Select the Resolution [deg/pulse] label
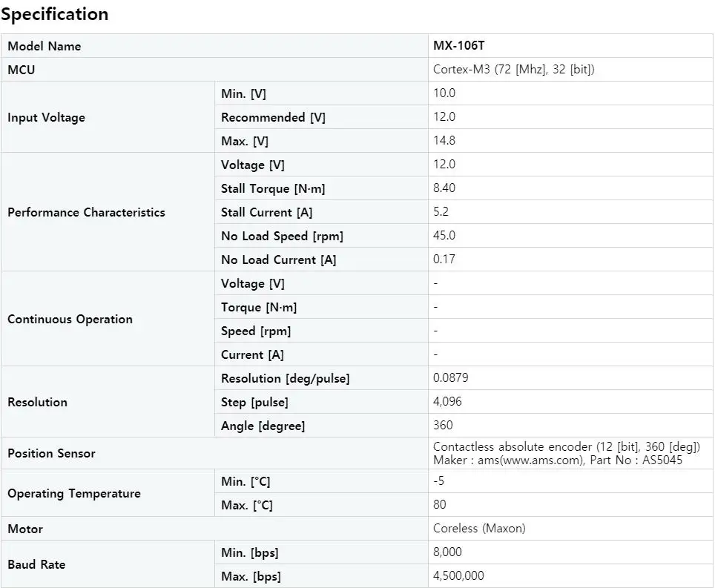 point(286,378)
